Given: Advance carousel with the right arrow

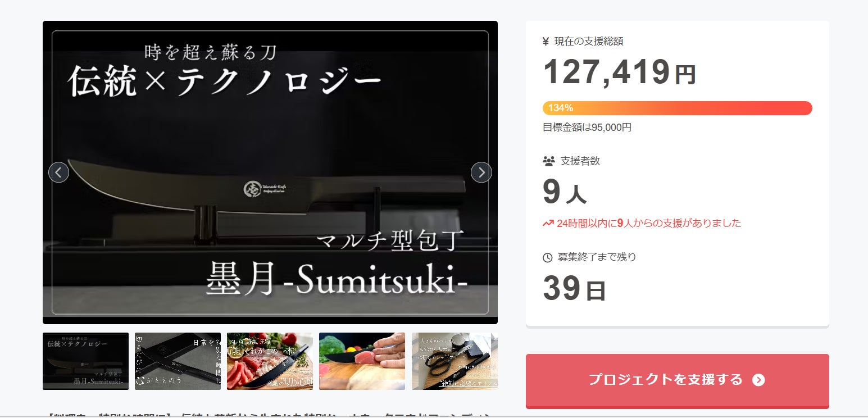Looking at the screenshot, I should click(x=481, y=172).
